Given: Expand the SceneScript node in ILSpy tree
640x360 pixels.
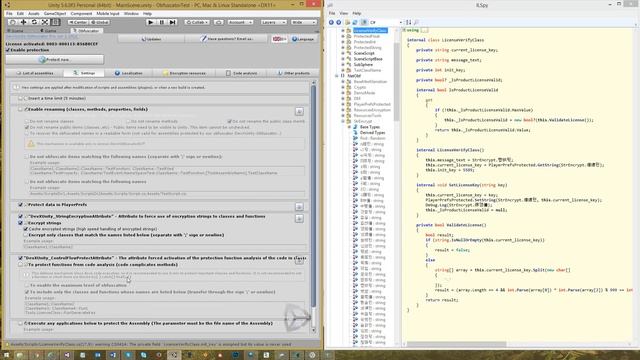Looking at the screenshot, I should pyautogui.click(x=343, y=53).
